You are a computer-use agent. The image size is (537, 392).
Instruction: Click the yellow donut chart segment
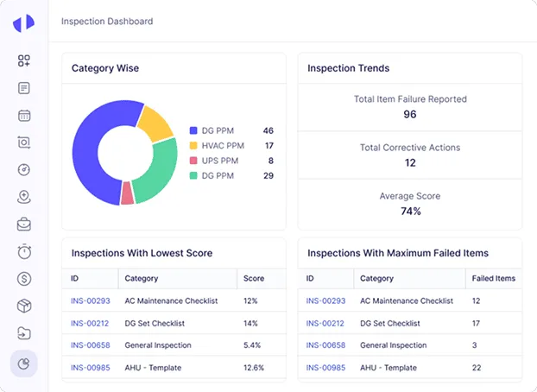(x=155, y=124)
